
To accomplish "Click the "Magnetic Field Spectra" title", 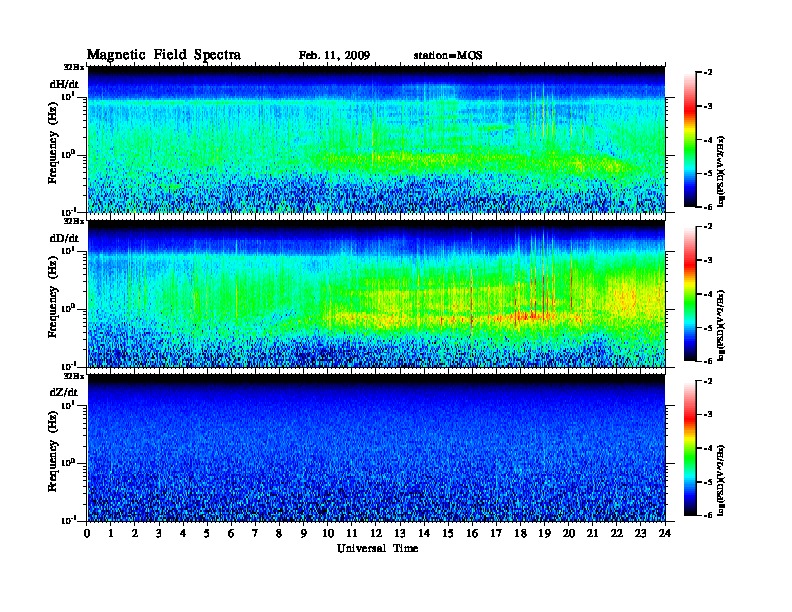I will (164, 55).
